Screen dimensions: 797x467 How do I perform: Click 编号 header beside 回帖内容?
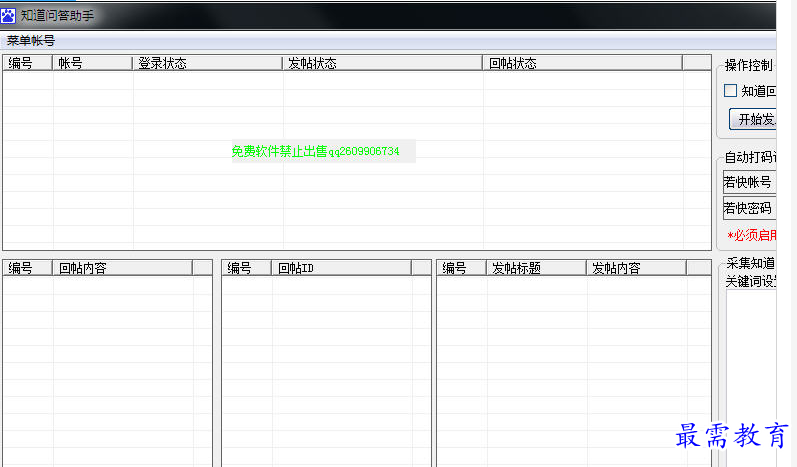[28, 268]
